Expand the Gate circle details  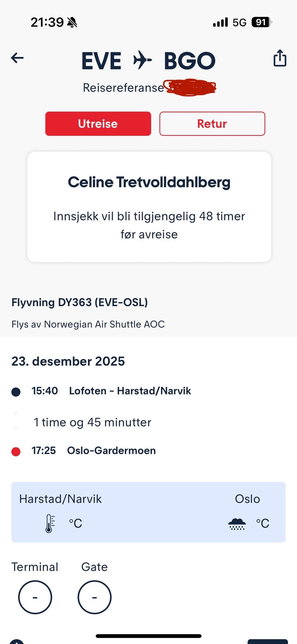click(94, 597)
